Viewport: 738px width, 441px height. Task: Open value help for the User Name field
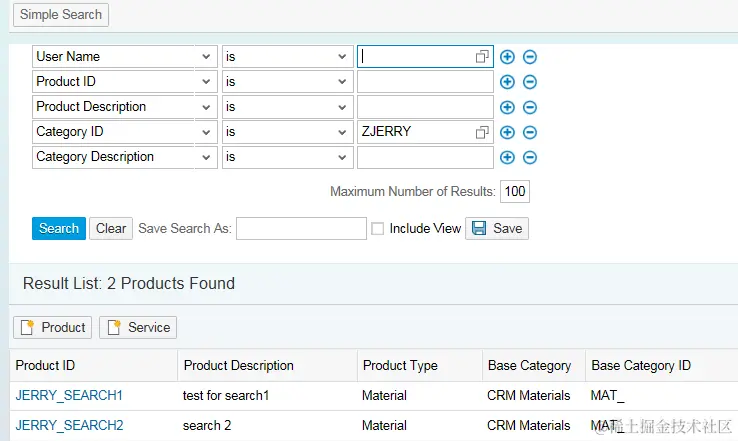pos(483,57)
